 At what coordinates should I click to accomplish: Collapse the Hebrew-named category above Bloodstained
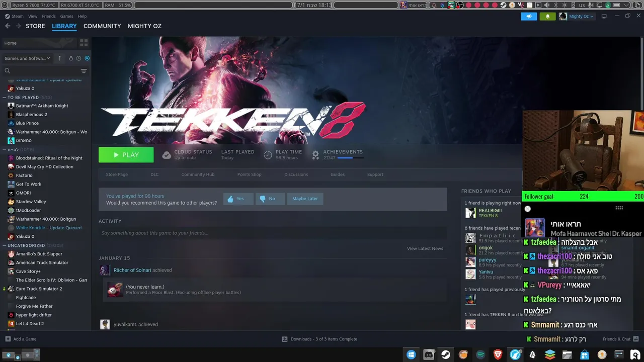tap(5, 149)
